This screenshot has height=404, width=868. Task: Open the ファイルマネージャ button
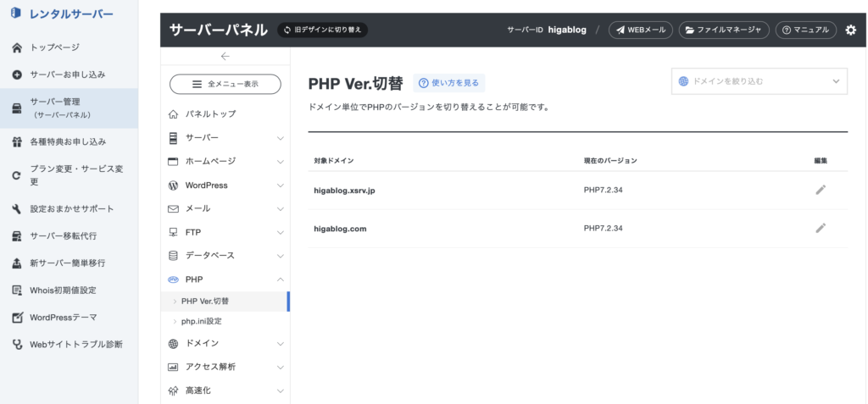[x=724, y=30]
